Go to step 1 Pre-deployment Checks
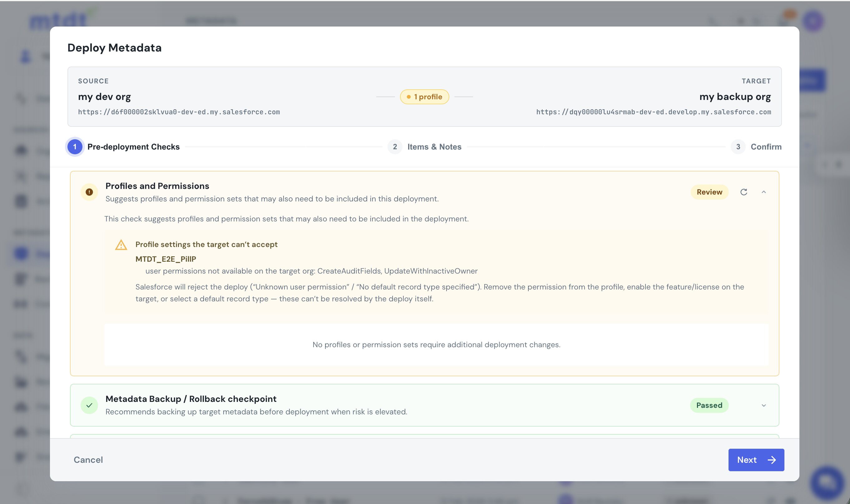This screenshot has height=504, width=850. click(x=123, y=147)
